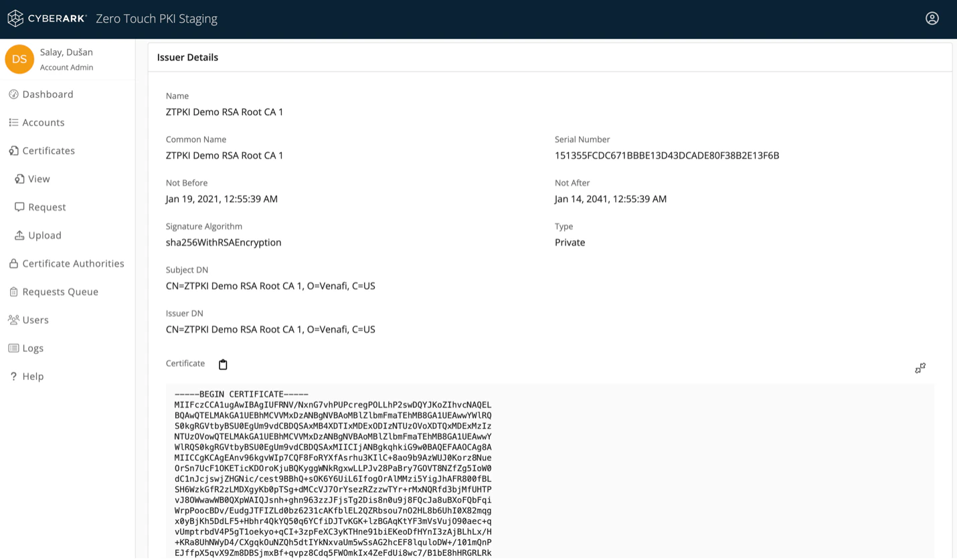Open the user profile icon in header
This screenshot has height=560, width=957.
pos(932,18)
